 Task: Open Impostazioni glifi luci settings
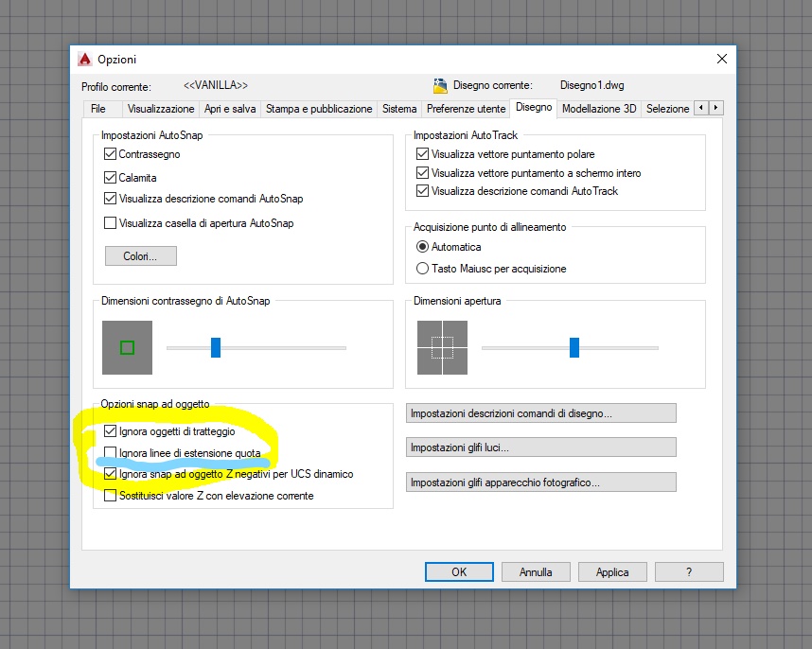click(540, 447)
